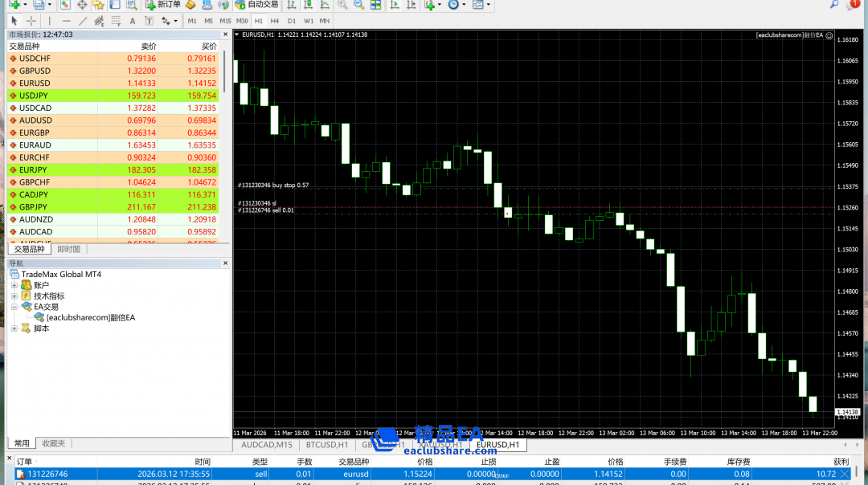Image resolution: width=868 pixels, height=485 pixels.
Task: Open the 即时图 tab in Market Watch
Action: point(68,249)
